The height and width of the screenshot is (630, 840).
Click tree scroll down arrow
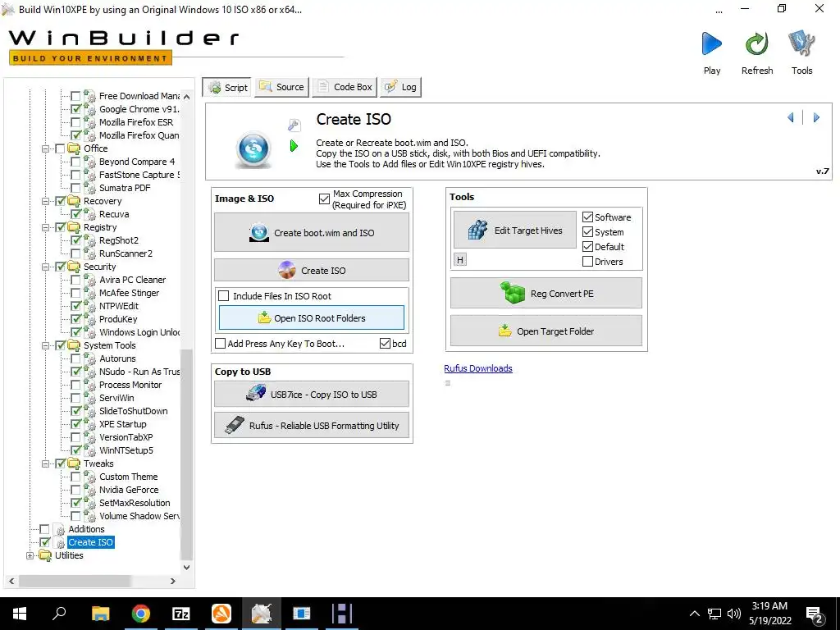coord(186,568)
